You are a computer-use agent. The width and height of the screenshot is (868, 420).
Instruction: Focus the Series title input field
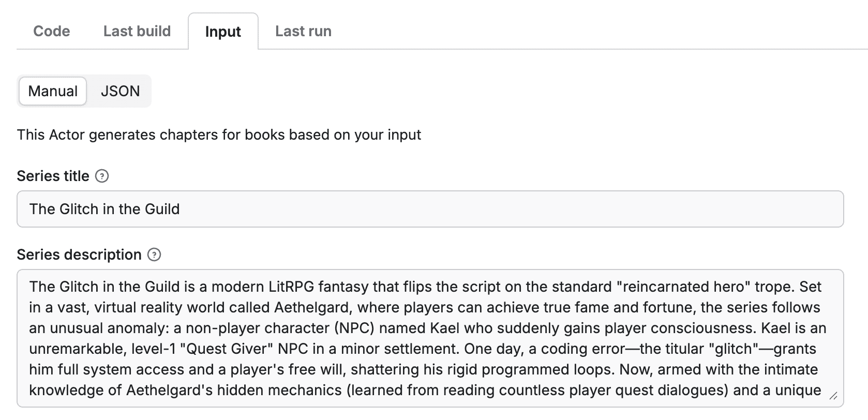[x=429, y=209]
